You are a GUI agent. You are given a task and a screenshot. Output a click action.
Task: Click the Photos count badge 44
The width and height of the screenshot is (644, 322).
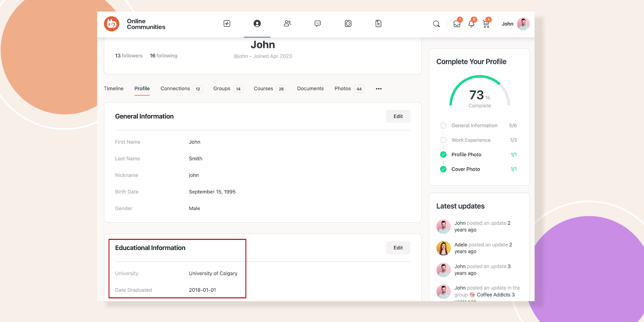point(359,89)
